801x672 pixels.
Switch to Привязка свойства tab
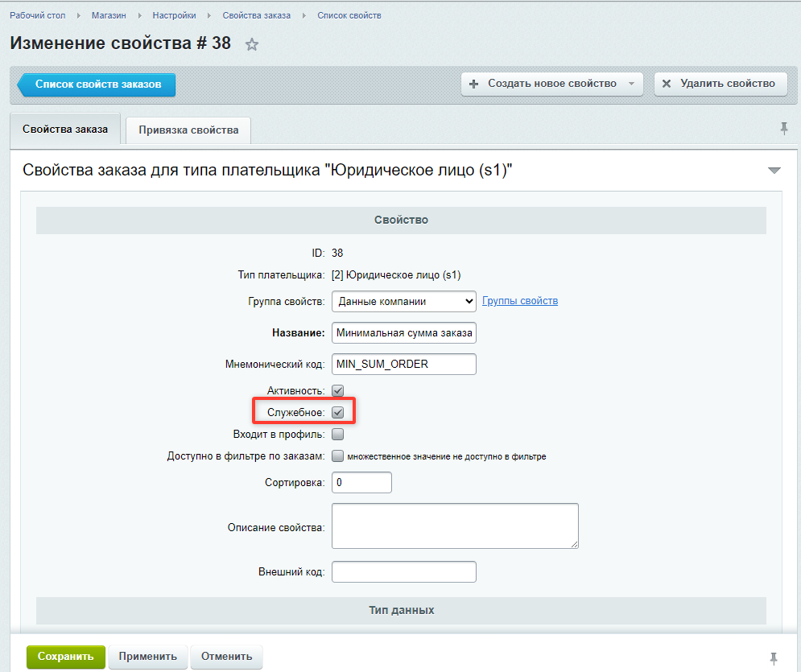pos(188,130)
